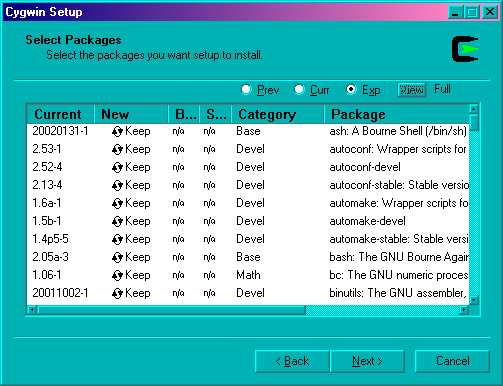Click the Math category cell
Viewport: 503px width, 386px height.
point(248,275)
